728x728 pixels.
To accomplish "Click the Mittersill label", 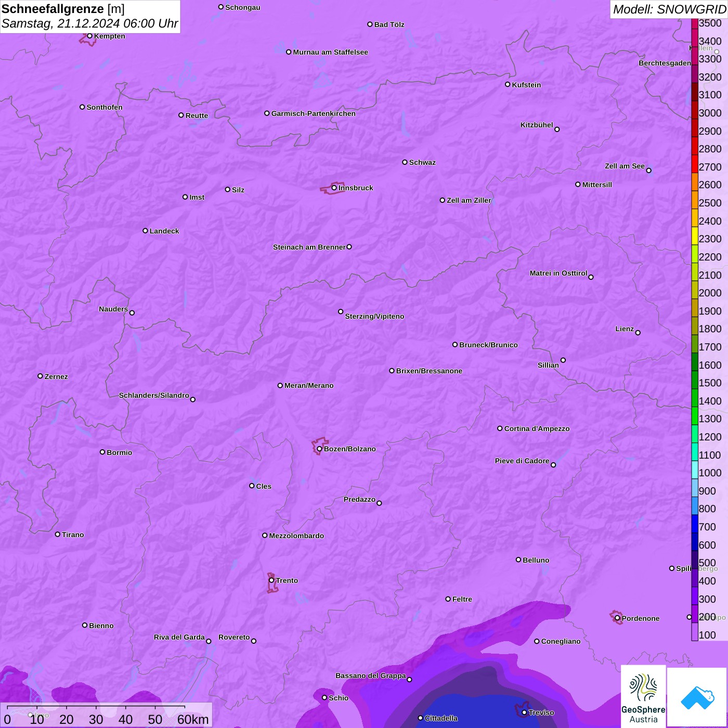I will tap(597, 185).
